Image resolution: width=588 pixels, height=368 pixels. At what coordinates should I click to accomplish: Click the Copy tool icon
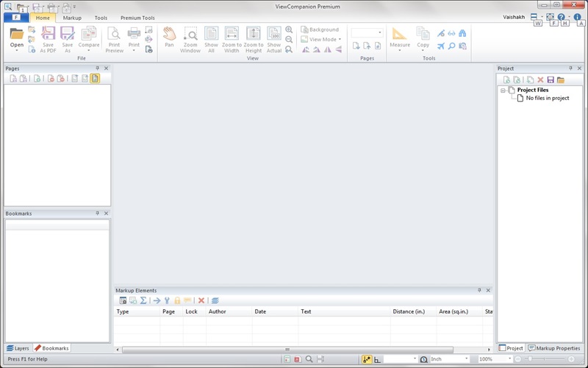point(423,33)
